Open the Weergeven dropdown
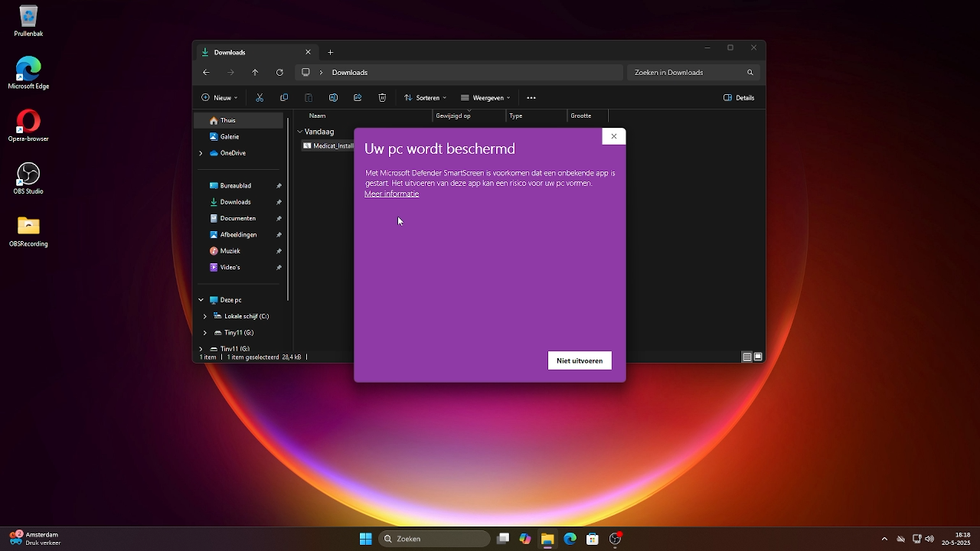Viewport: 980px width, 551px height. point(485,98)
